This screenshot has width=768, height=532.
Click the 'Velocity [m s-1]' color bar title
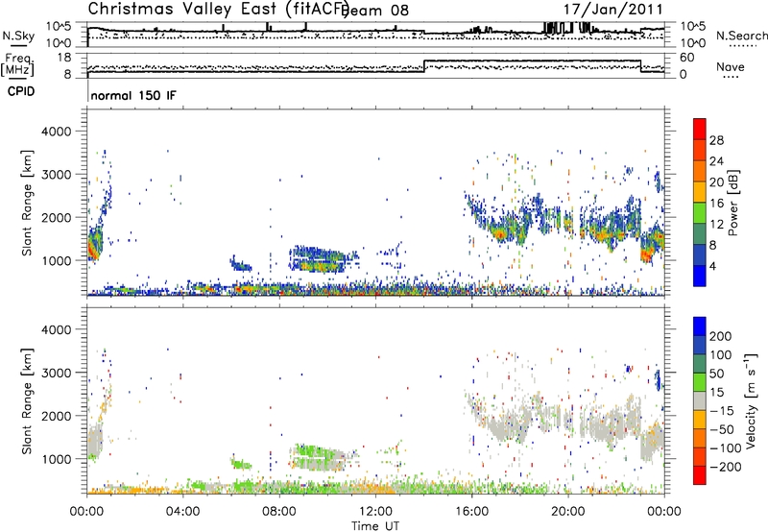click(751, 400)
